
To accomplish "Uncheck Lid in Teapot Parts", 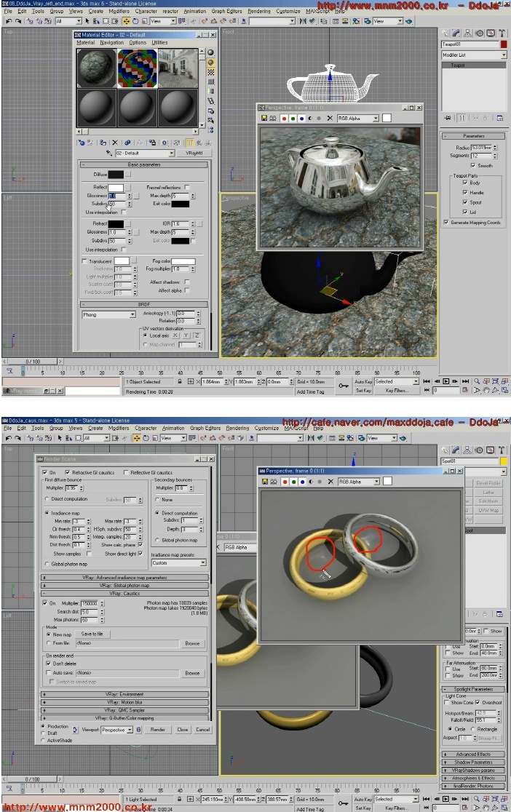I will click(465, 212).
